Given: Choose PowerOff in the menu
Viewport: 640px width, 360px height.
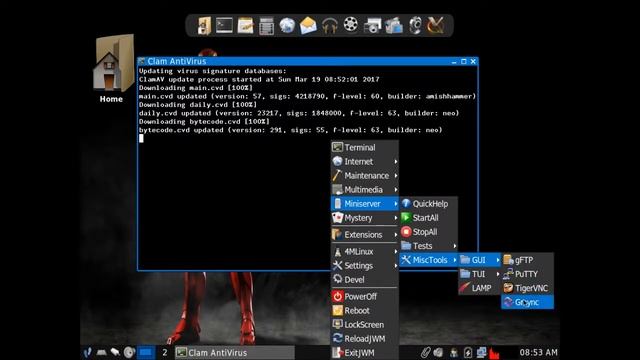Looking at the screenshot, I should point(364,296).
